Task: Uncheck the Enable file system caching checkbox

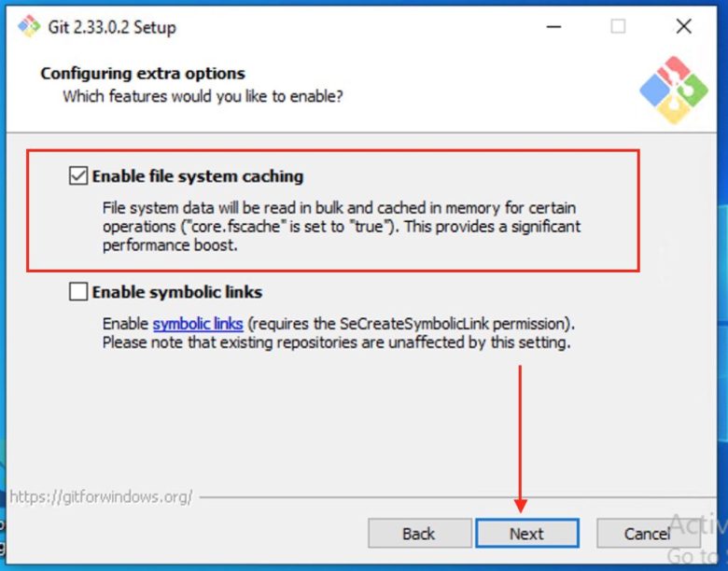Action: (x=78, y=176)
